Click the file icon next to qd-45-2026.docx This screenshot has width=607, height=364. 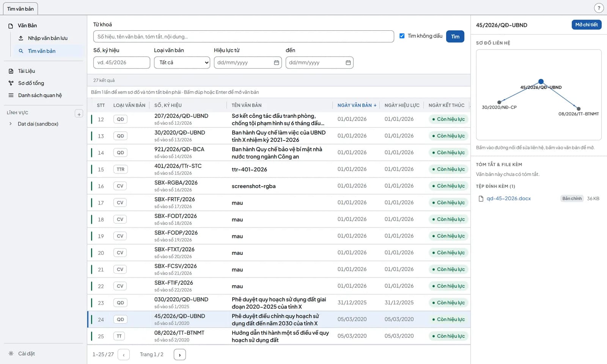[481, 199]
